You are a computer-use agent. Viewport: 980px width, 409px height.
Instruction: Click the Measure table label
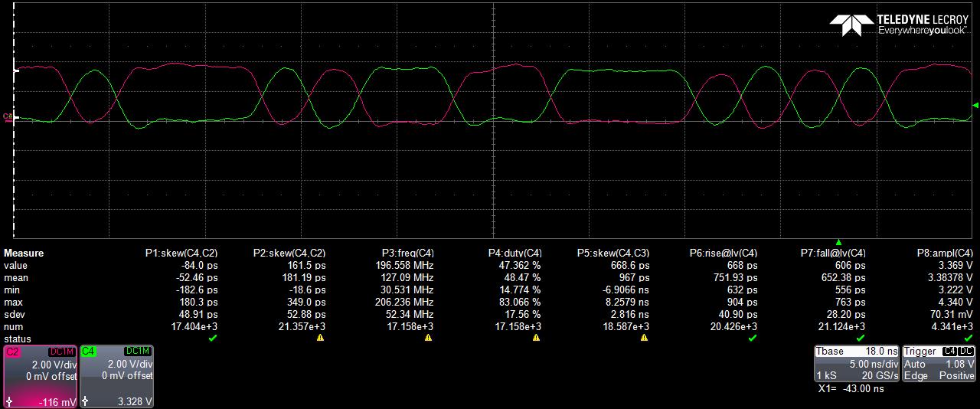click(24, 254)
